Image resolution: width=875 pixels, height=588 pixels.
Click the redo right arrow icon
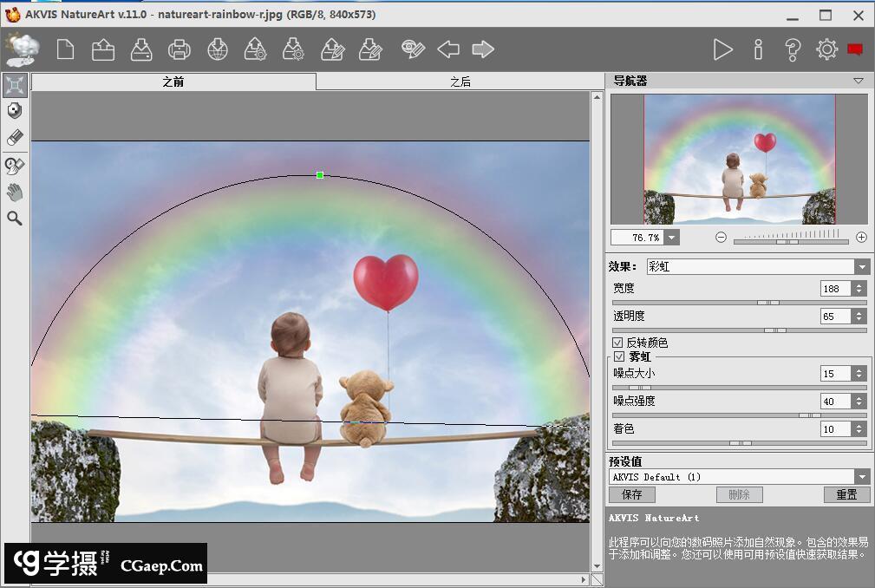point(483,49)
